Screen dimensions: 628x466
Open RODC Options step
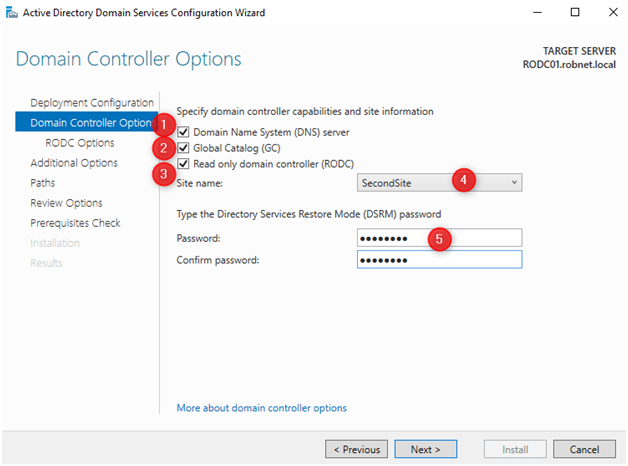pos(80,143)
